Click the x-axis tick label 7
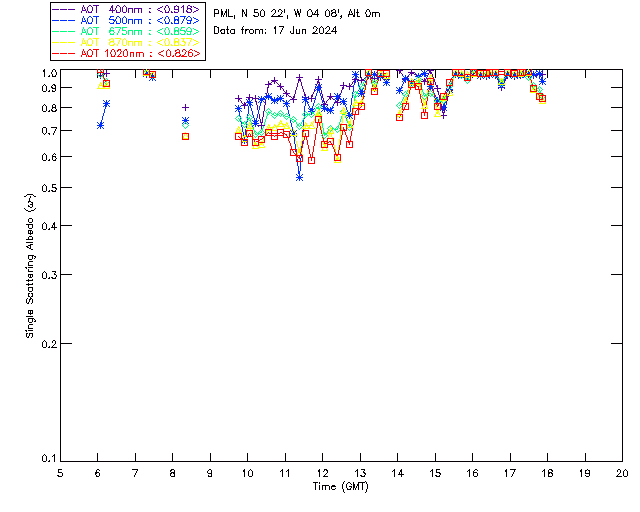Image resolution: width=640 pixels, height=512 pixels. pos(135,473)
